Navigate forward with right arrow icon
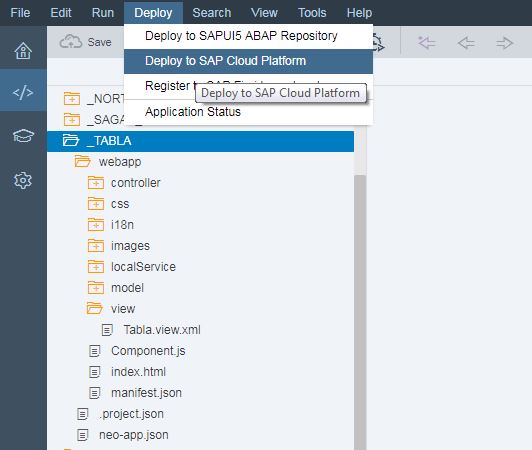The width and height of the screenshot is (532, 450). (x=505, y=43)
